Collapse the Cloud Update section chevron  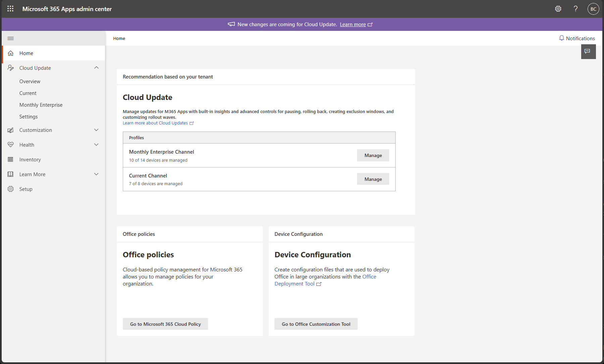[96, 68]
